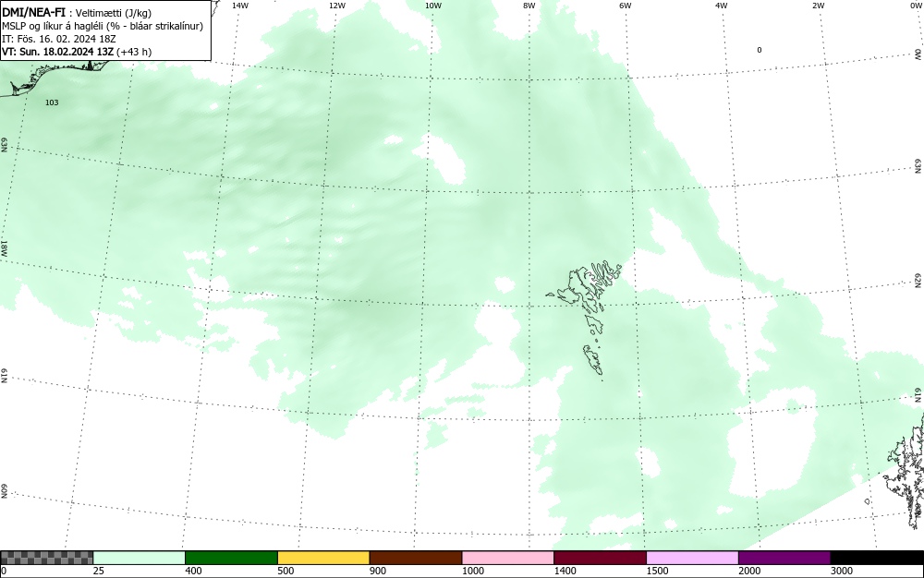Pick the dark maroon 1400–1500 legend swatch
This screenshot has width=924, height=578.
click(600, 558)
